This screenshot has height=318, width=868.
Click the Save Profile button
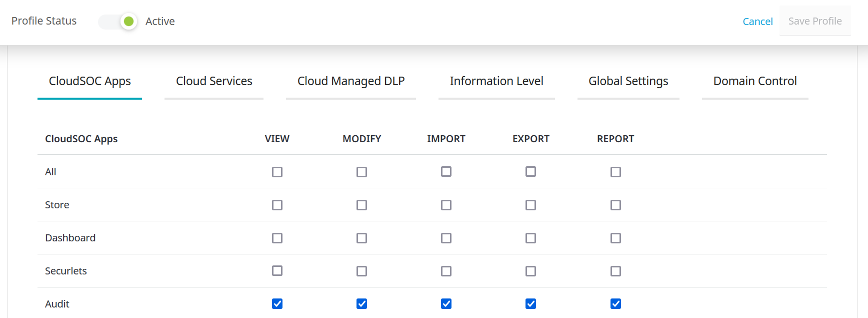tap(814, 21)
